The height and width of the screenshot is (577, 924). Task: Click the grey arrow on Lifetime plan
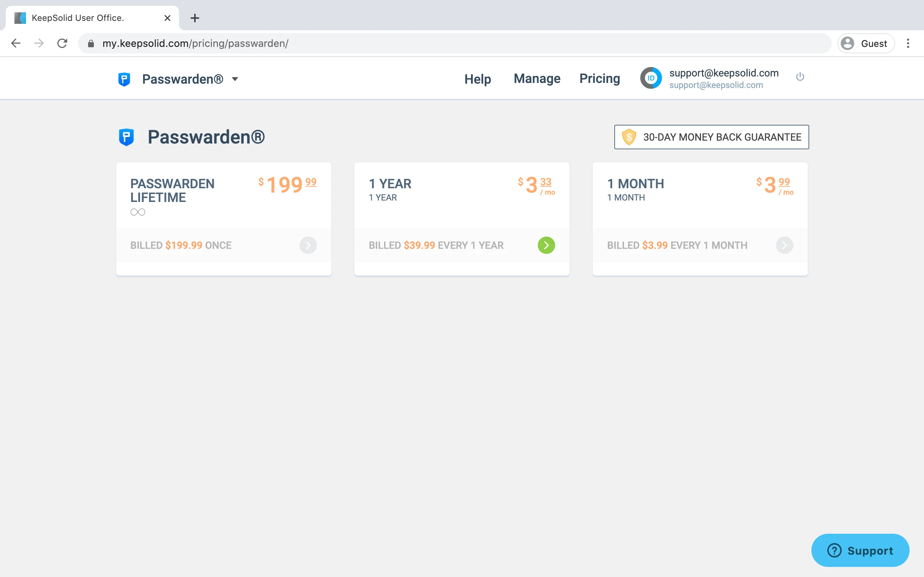[308, 245]
